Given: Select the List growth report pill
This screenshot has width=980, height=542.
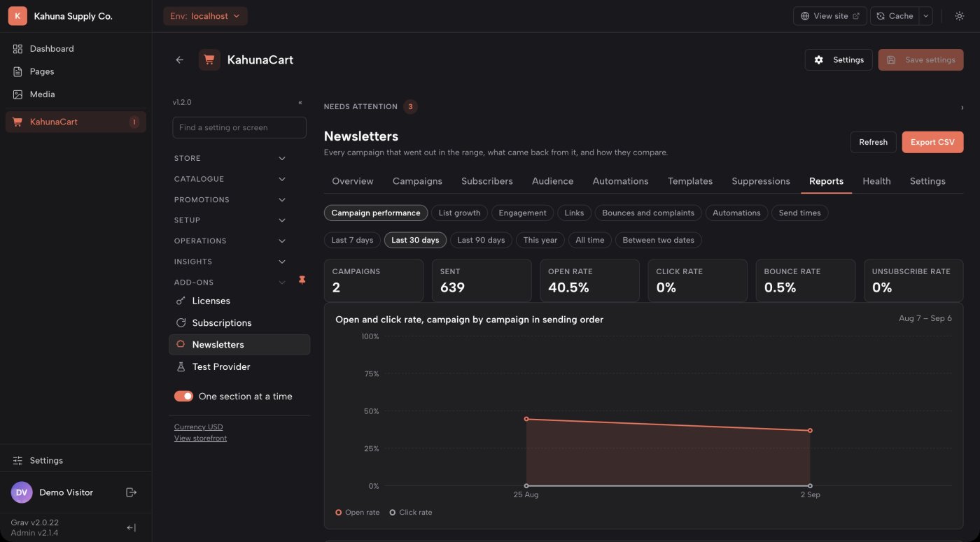Looking at the screenshot, I should 459,213.
